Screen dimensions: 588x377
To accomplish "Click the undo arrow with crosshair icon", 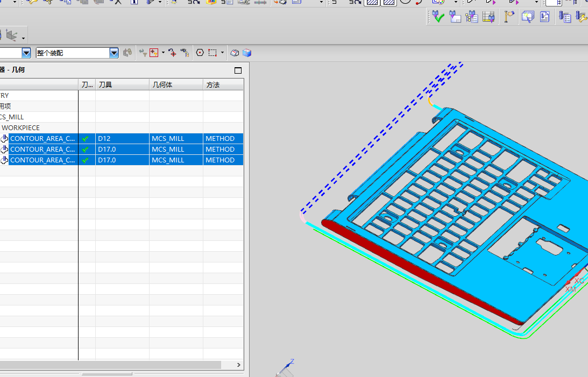I will [172, 53].
